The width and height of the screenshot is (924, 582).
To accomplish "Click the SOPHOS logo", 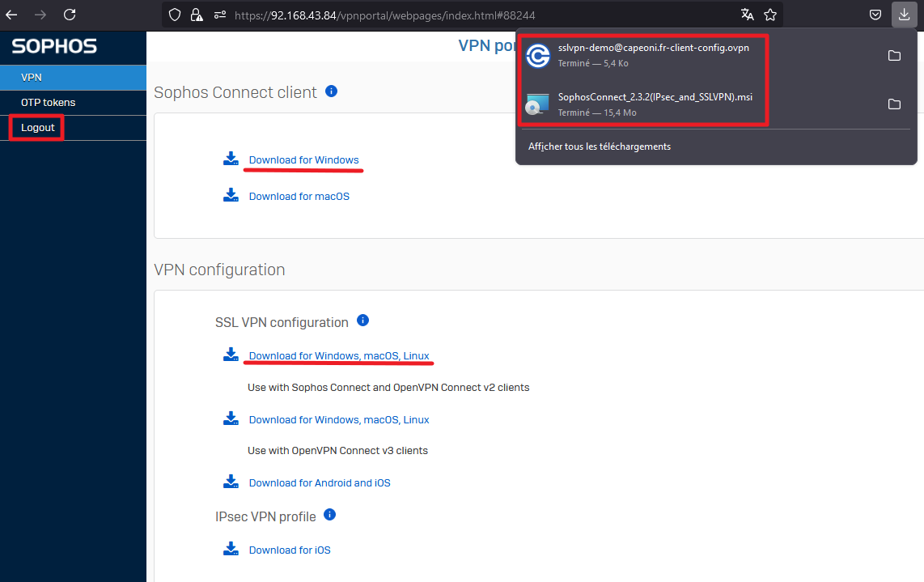I will click(54, 47).
